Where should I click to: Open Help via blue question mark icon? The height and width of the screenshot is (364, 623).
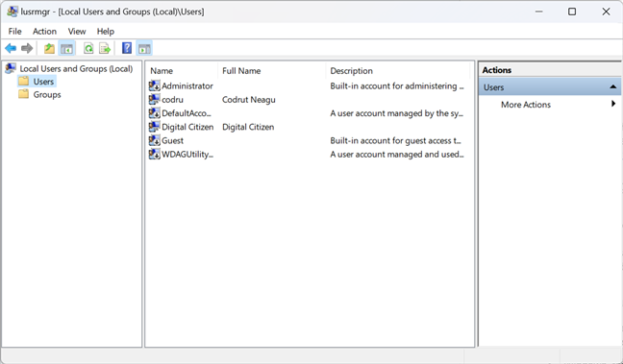(127, 48)
